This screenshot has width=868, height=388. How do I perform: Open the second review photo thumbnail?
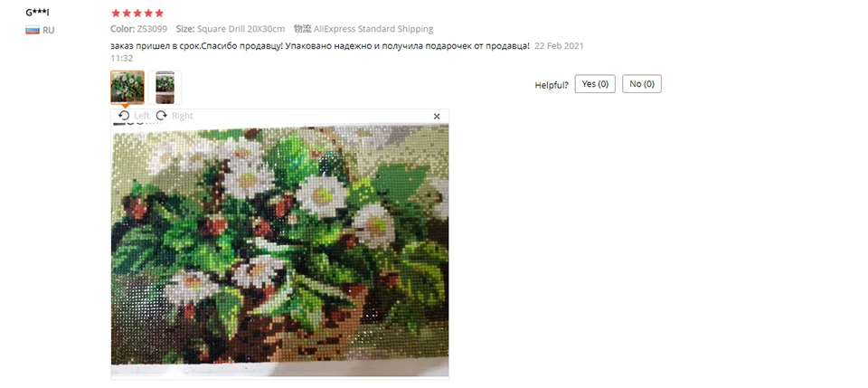click(165, 87)
